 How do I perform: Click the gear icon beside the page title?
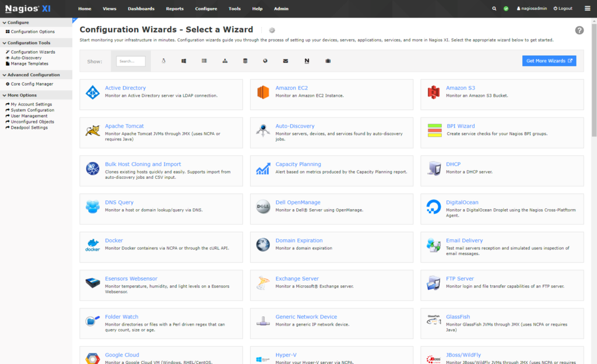[x=272, y=30]
